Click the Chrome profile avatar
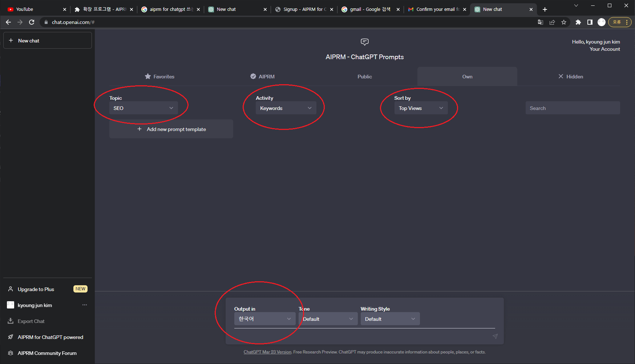 point(602,22)
